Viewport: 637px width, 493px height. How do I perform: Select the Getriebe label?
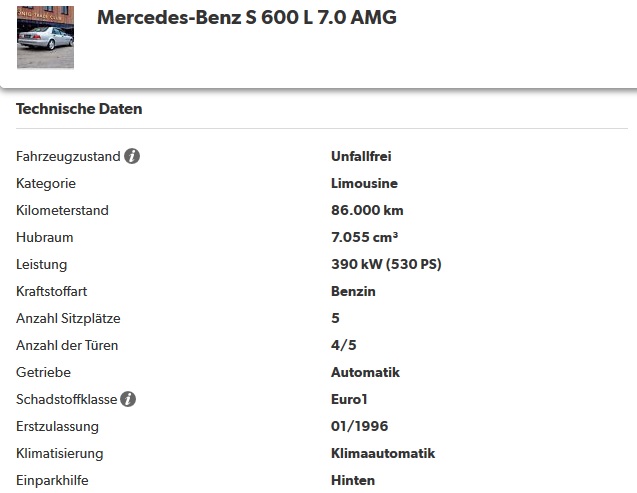[43, 372]
